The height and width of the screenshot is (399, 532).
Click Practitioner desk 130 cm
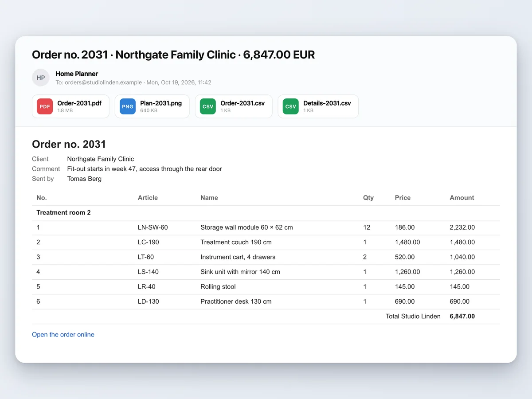coord(236,301)
